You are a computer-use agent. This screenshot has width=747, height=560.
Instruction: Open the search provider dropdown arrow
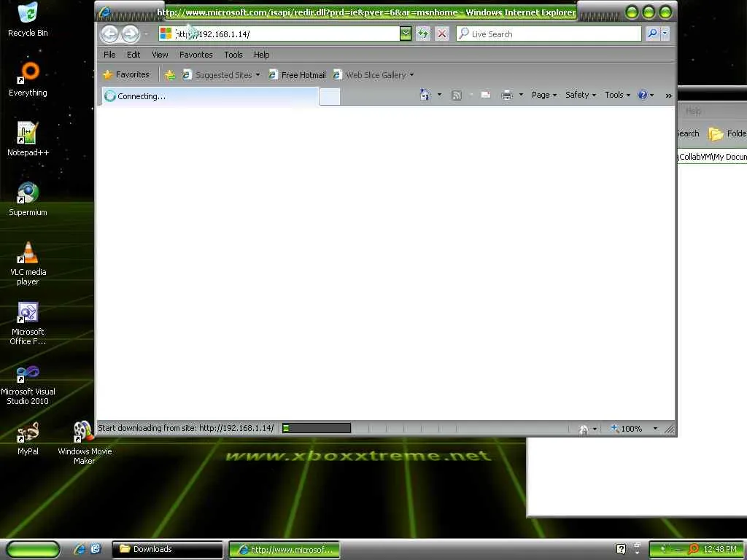click(x=665, y=34)
